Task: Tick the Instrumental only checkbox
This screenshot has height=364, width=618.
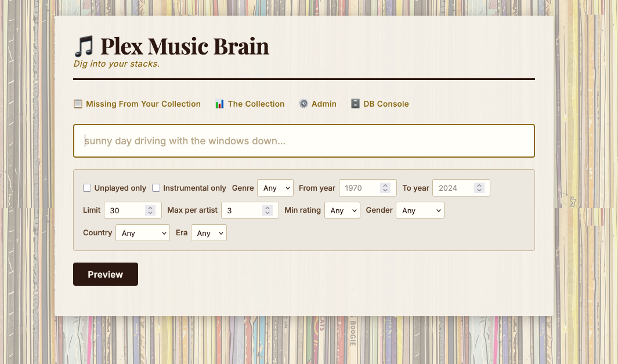Action: tap(156, 188)
